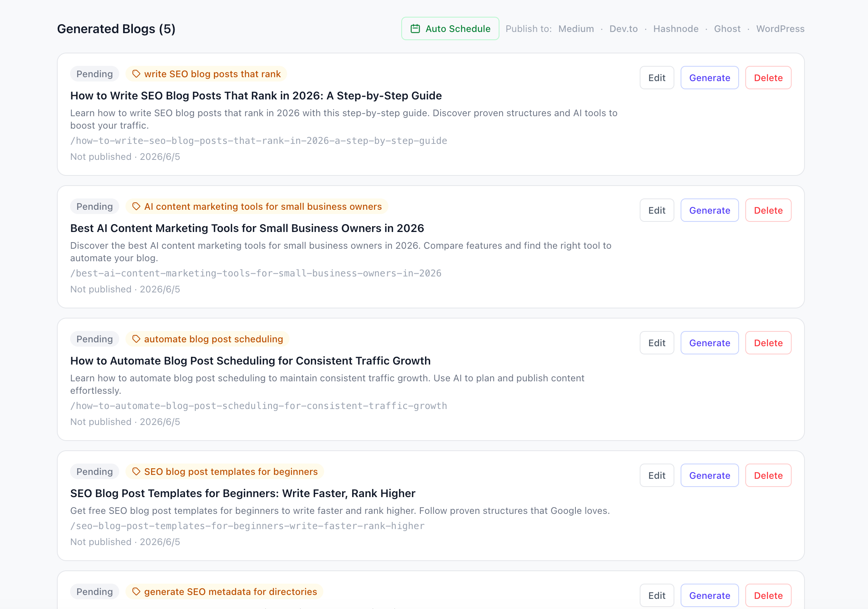The width and height of the screenshot is (868, 609).
Task: Click slug /how-to-automate-blog-post-scheduling-for-consistent-traffic-growth
Action: coord(259,406)
